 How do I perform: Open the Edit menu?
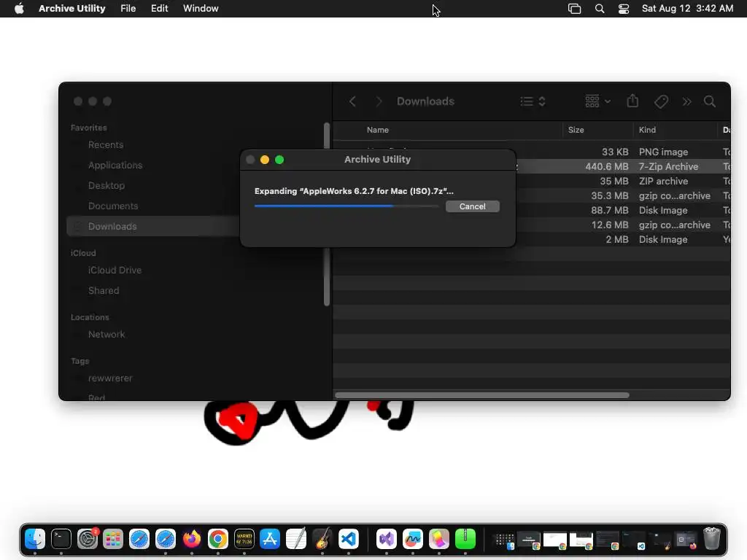click(x=159, y=9)
